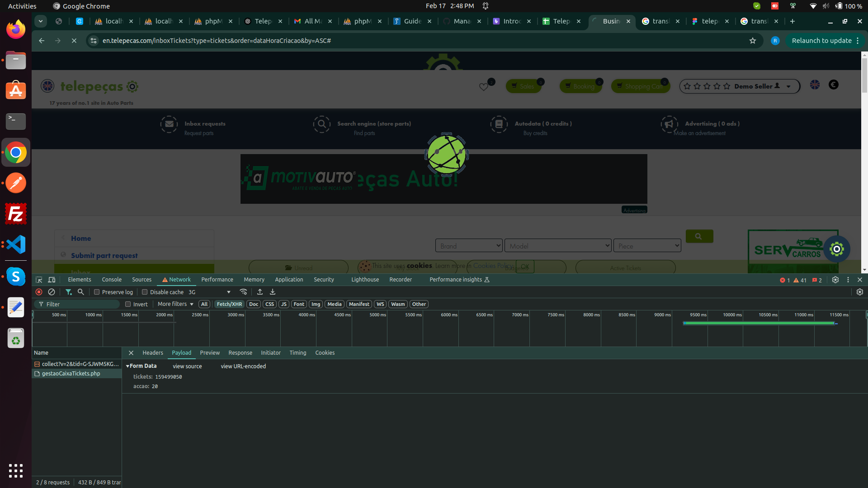The image size is (868, 488).
Task: Collapse the Form Data section
Action: point(128,366)
